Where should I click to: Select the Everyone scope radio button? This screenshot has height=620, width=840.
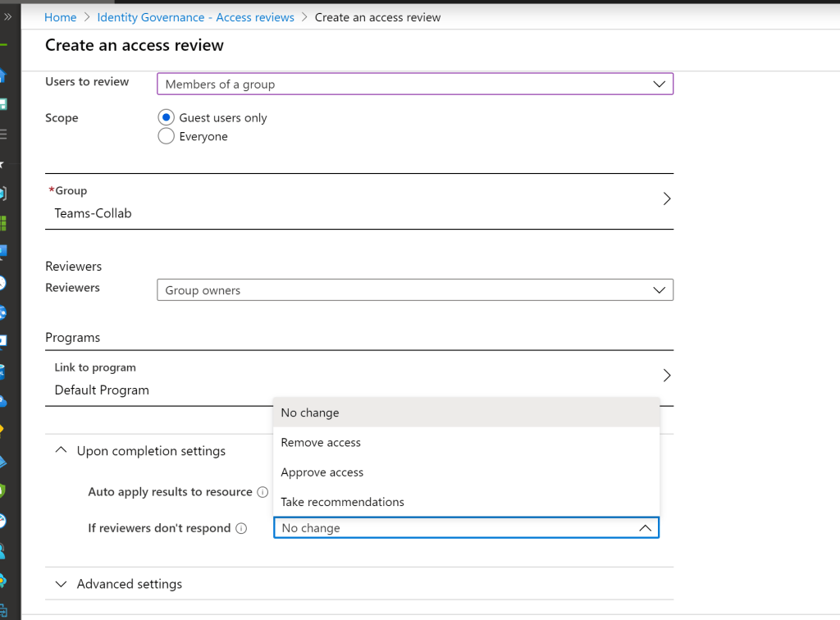[167, 136]
